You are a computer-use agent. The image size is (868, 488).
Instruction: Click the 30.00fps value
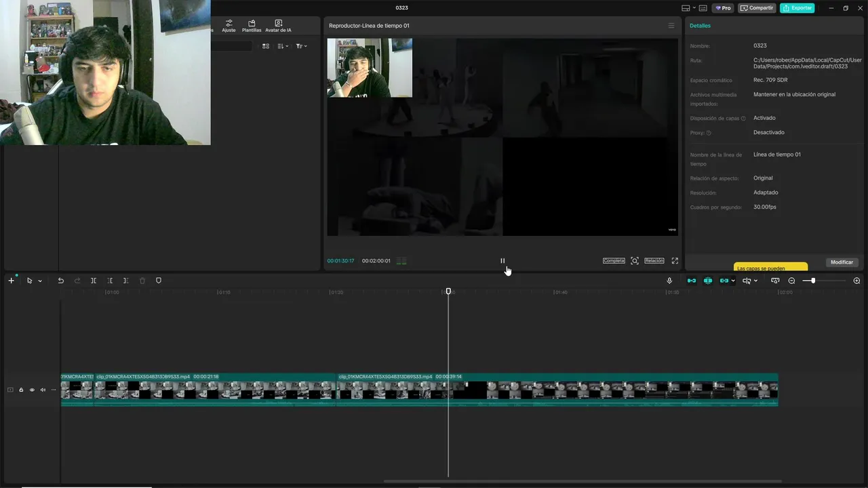[x=765, y=207]
